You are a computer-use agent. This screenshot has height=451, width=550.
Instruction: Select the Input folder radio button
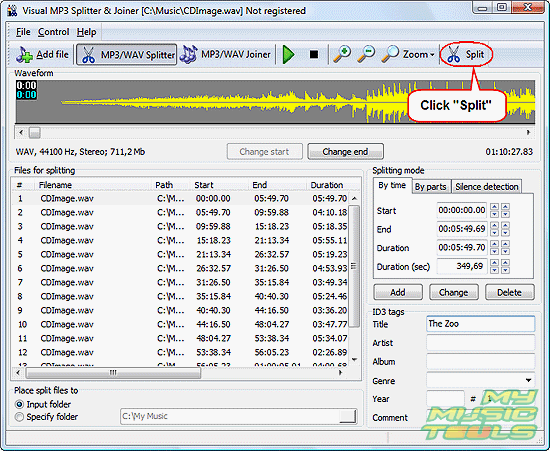point(20,404)
